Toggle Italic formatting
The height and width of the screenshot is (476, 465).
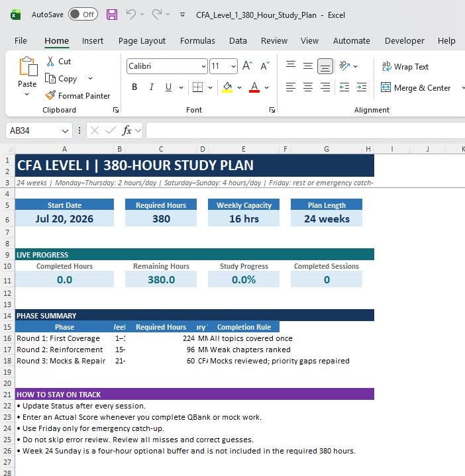(151, 87)
